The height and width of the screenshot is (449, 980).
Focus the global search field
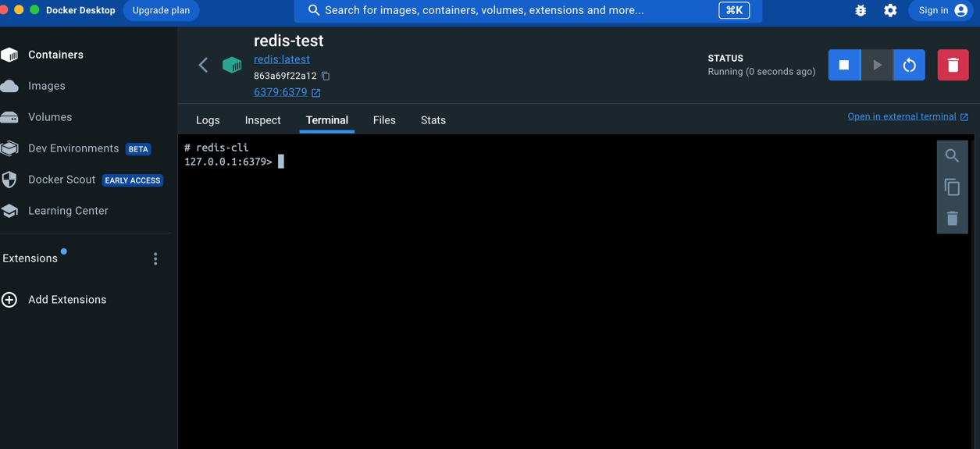pos(528,10)
